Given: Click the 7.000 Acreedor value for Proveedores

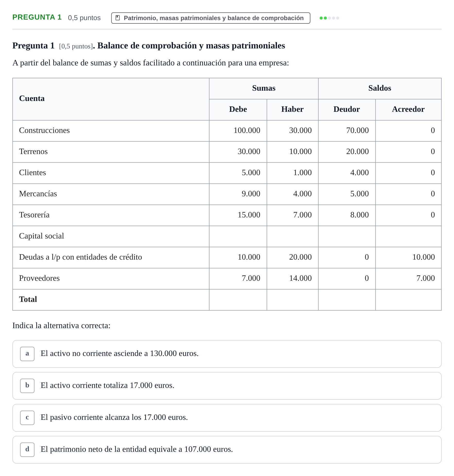Looking at the screenshot, I should pos(426,278).
